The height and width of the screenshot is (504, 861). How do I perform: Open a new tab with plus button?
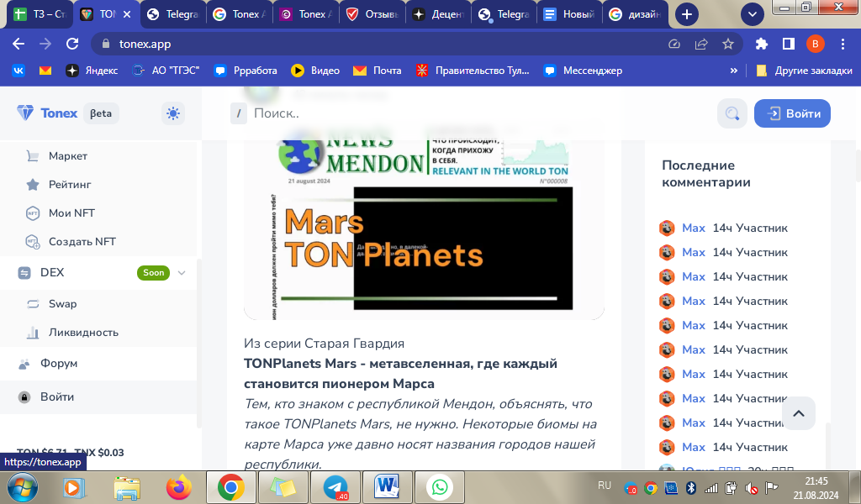(686, 14)
